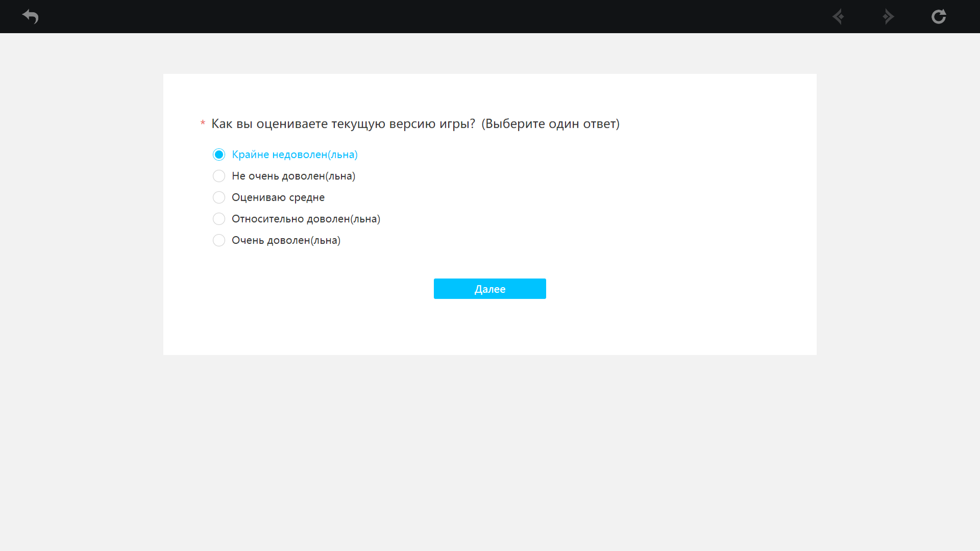The image size is (980, 551).
Task: Reload the survey page
Action: pyautogui.click(x=939, y=16)
